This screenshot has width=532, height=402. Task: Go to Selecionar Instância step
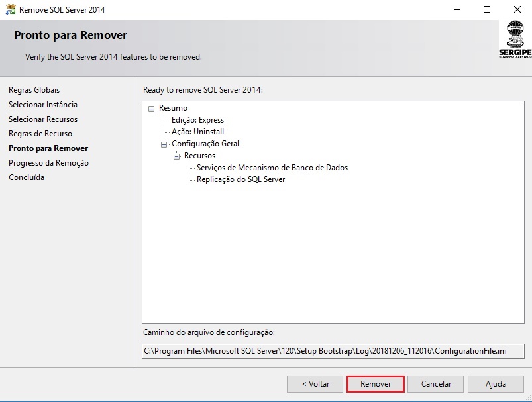pos(42,105)
